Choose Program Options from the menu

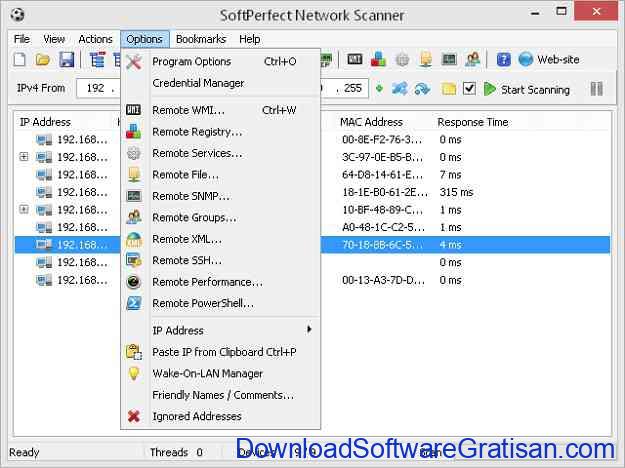point(220,62)
